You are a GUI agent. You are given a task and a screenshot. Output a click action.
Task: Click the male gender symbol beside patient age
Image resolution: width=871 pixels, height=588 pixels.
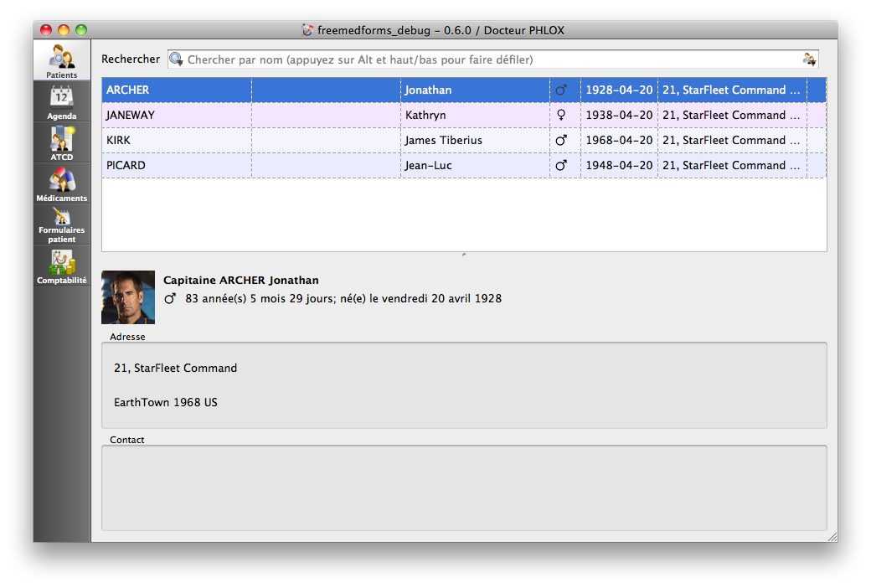point(170,298)
